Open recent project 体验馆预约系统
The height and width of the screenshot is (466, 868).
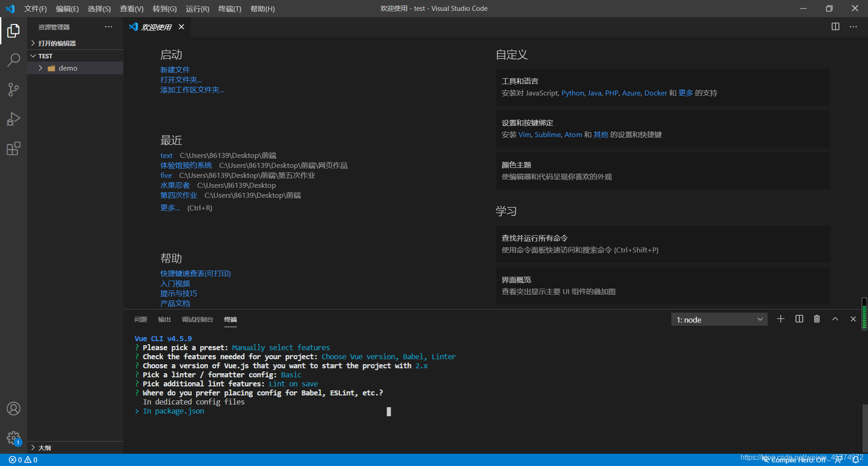pyautogui.click(x=186, y=165)
